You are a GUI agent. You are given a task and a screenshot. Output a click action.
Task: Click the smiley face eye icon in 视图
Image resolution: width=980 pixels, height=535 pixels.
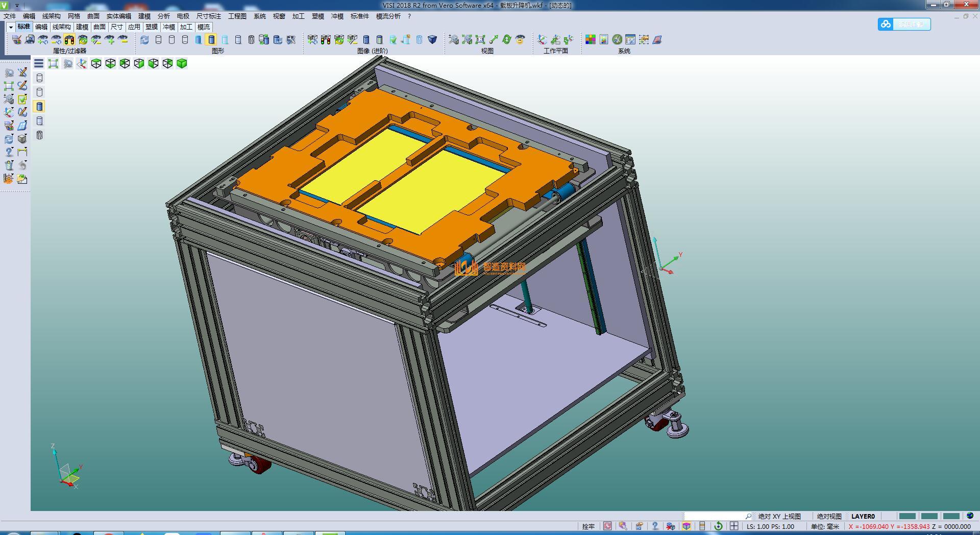520,40
